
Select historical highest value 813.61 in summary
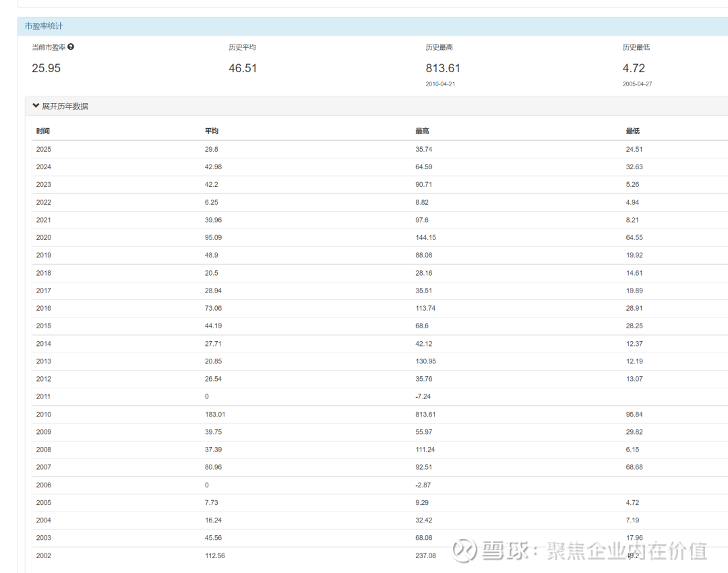(x=443, y=68)
